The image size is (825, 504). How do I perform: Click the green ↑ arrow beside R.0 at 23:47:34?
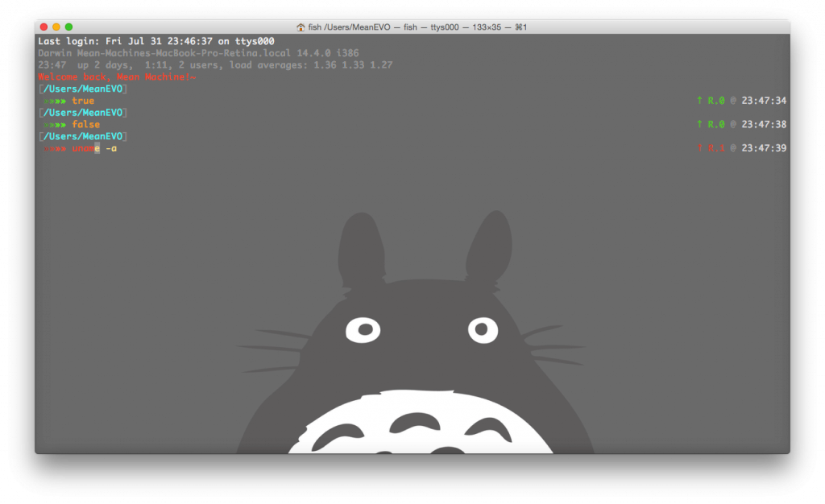click(x=699, y=101)
